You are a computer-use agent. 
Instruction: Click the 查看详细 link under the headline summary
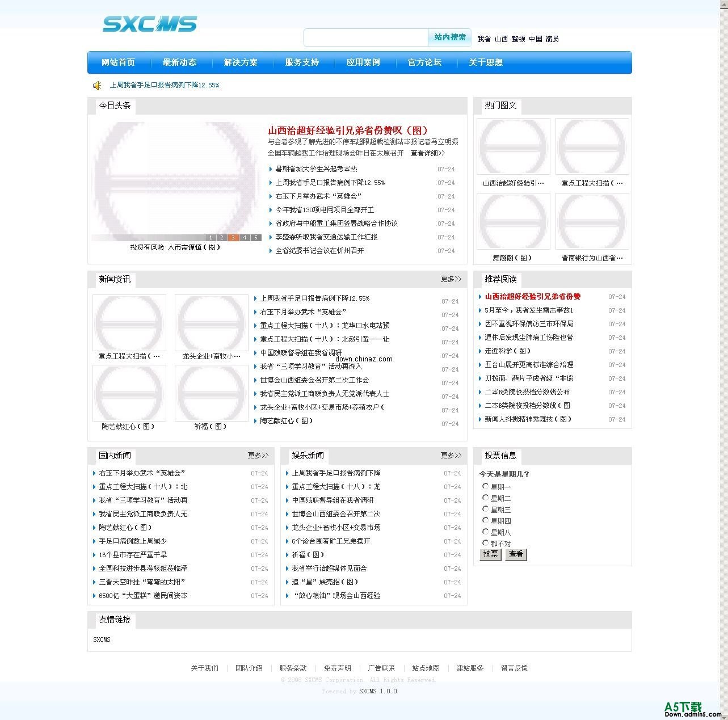coord(428,153)
